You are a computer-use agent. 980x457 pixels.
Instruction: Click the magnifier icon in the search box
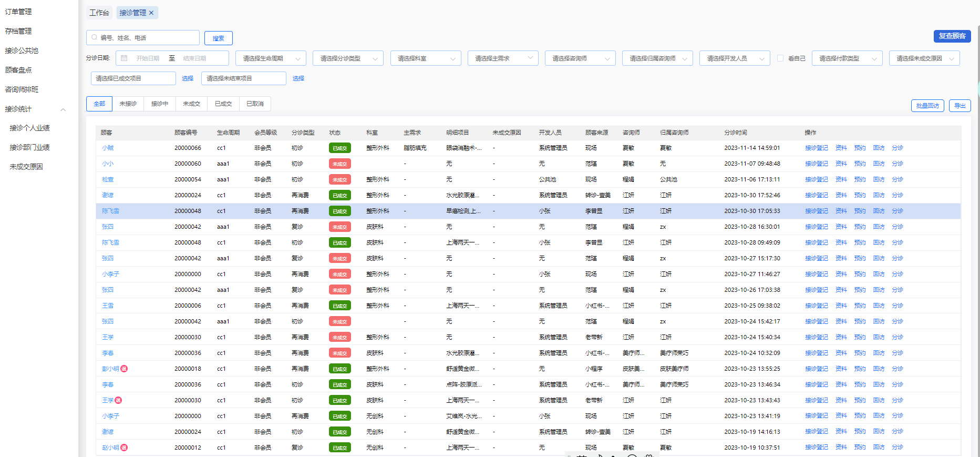(95, 37)
